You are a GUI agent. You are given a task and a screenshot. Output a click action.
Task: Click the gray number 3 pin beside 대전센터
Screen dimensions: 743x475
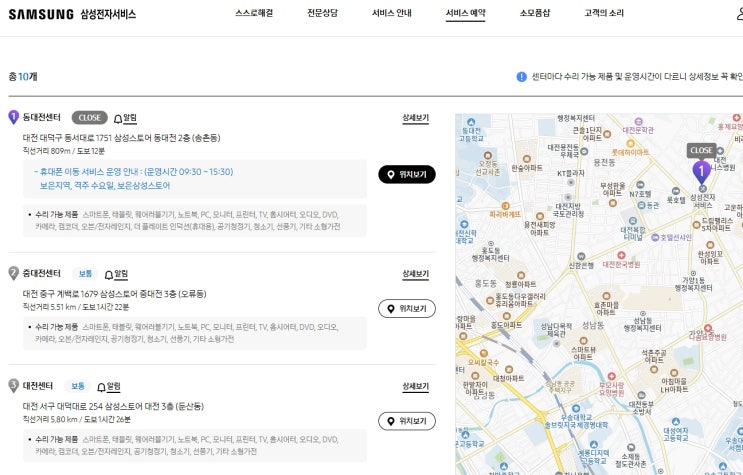(14, 385)
